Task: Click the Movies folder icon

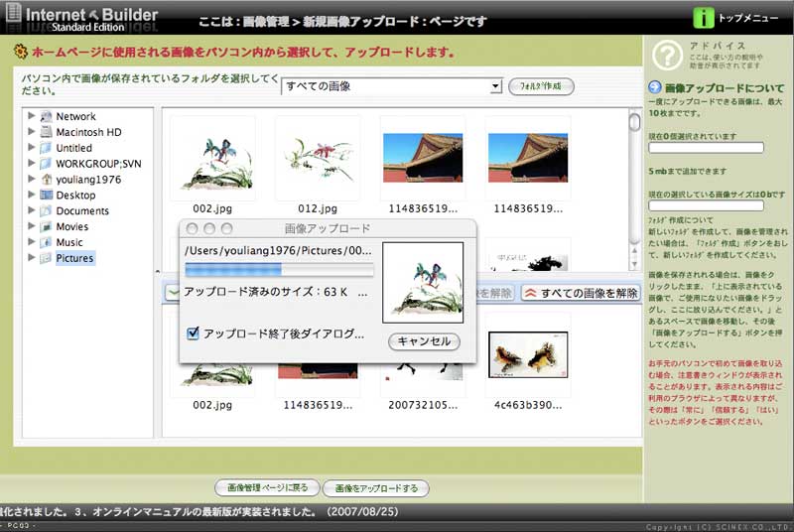Action: (47, 226)
